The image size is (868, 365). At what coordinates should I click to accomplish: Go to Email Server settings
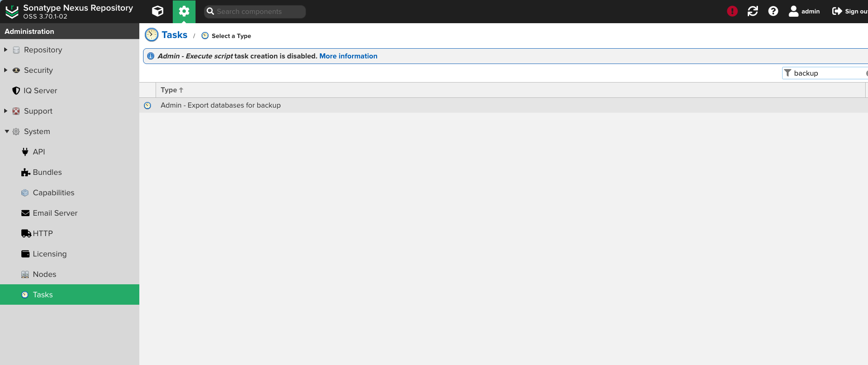coord(55,213)
